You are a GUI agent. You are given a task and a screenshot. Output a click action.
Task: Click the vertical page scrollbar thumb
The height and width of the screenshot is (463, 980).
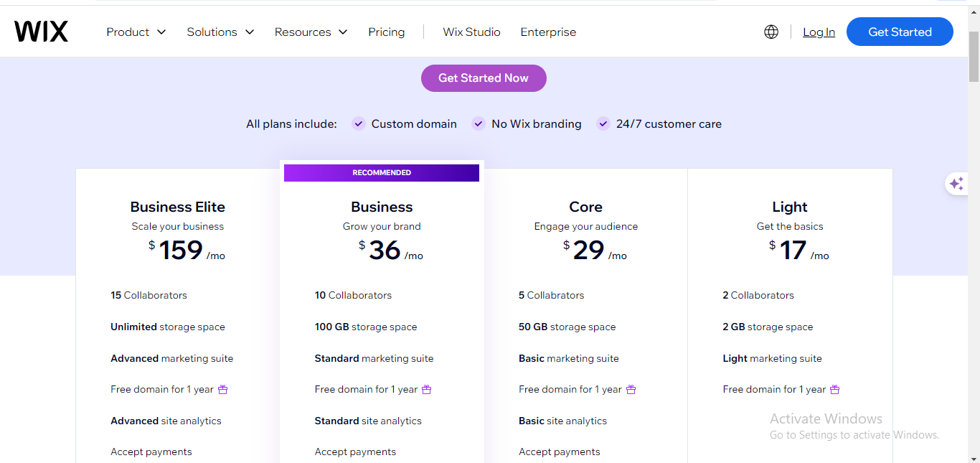click(x=974, y=57)
